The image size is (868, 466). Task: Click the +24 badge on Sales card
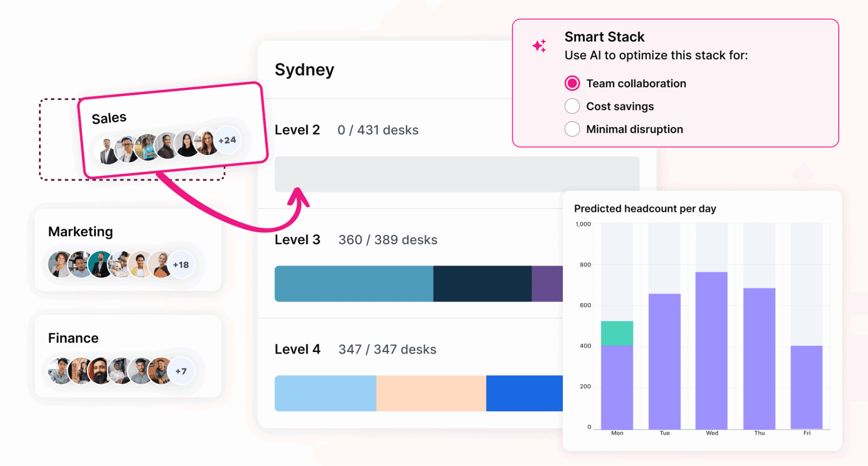click(x=227, y=140)
